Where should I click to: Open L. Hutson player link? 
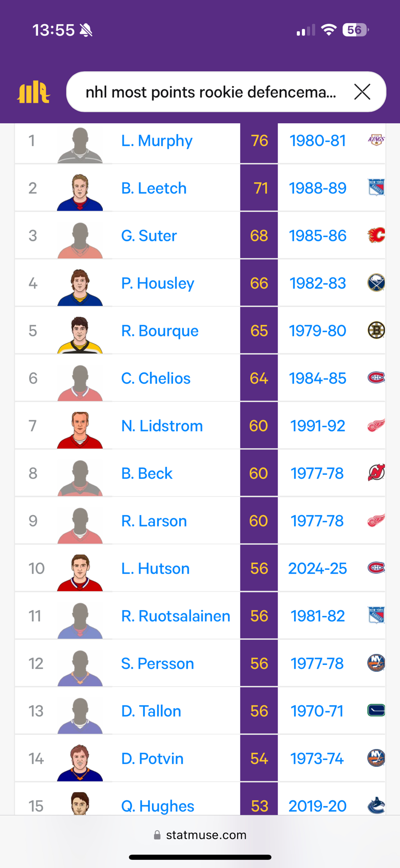155,569
